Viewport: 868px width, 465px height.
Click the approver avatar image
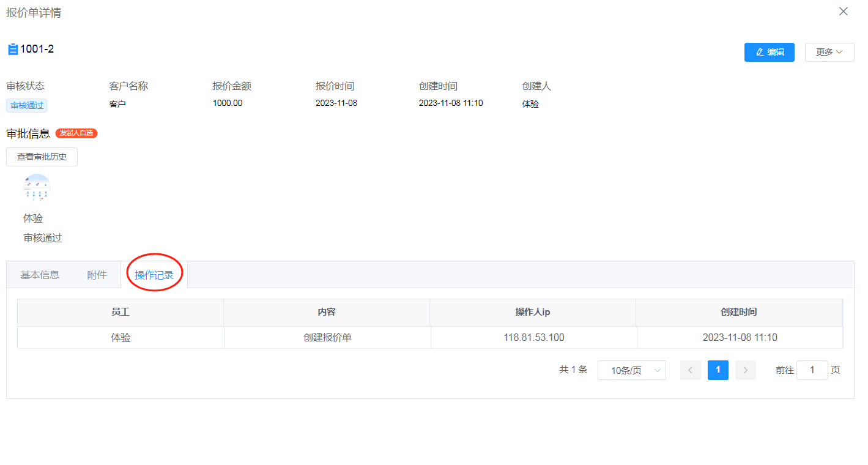(x=37, y=188)
